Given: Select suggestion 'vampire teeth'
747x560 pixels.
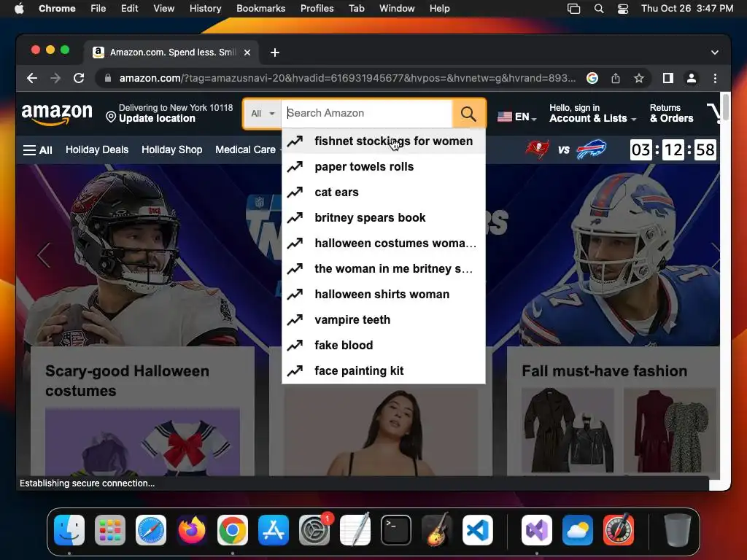Looking at the screenshot, I should (384, 319).
